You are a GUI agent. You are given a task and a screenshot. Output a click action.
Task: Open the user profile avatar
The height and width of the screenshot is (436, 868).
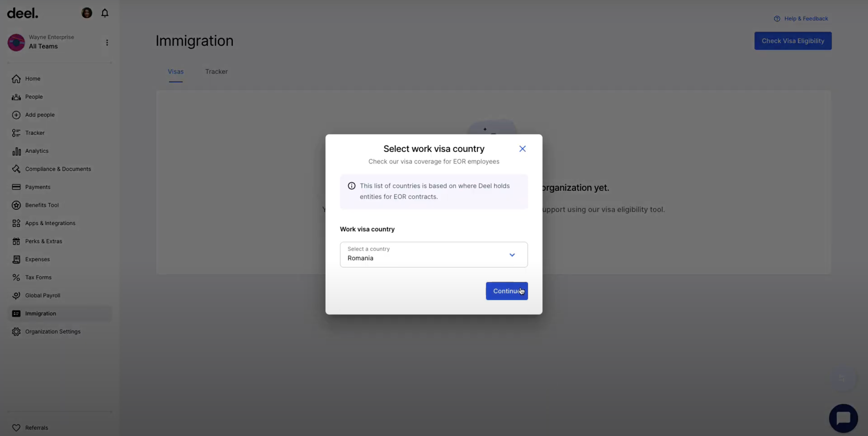pos(86,13)
